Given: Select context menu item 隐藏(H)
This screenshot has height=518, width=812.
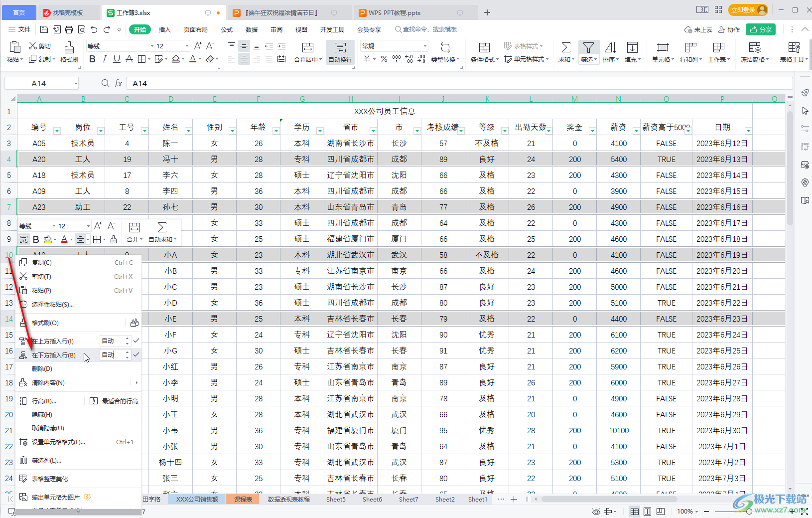Looking at the screenshot, I should 42,415.
